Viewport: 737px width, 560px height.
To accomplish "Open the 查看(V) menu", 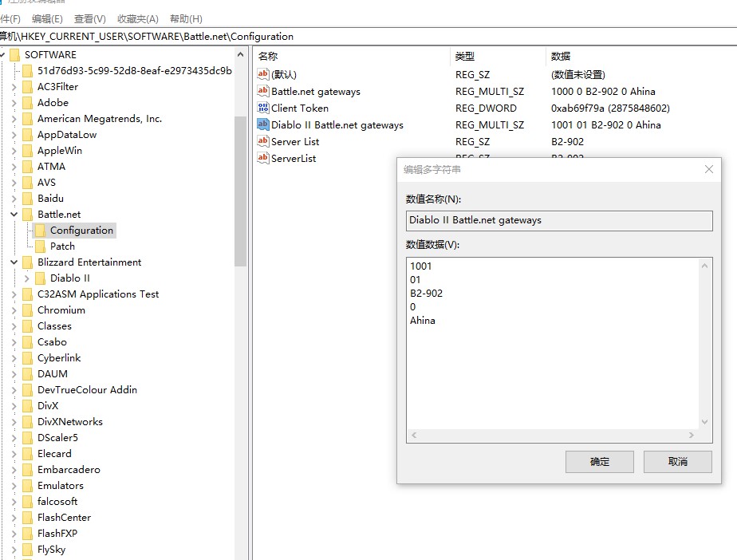I will pos(90,19).
